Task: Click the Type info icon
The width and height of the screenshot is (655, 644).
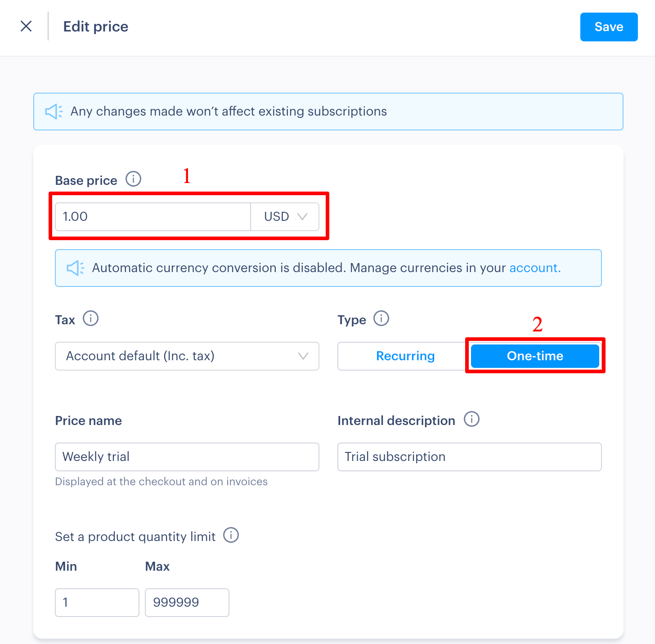Action: click(x=381, y=318)
